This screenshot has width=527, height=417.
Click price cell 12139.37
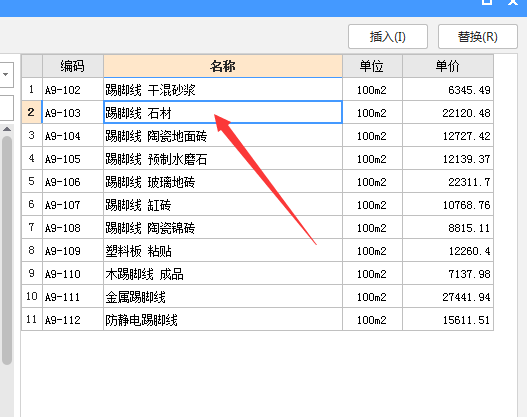pos(448,159)
